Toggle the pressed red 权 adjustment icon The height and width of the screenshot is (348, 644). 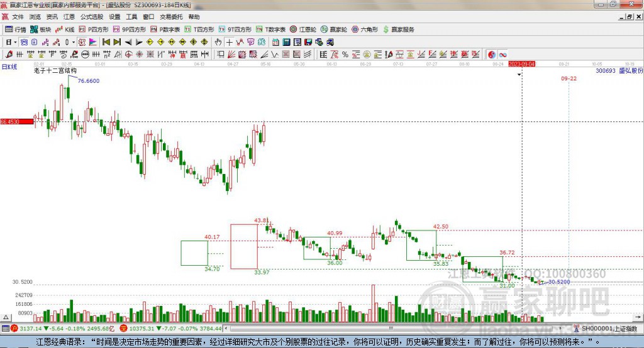pyautogui.click(x=82, y=42)
